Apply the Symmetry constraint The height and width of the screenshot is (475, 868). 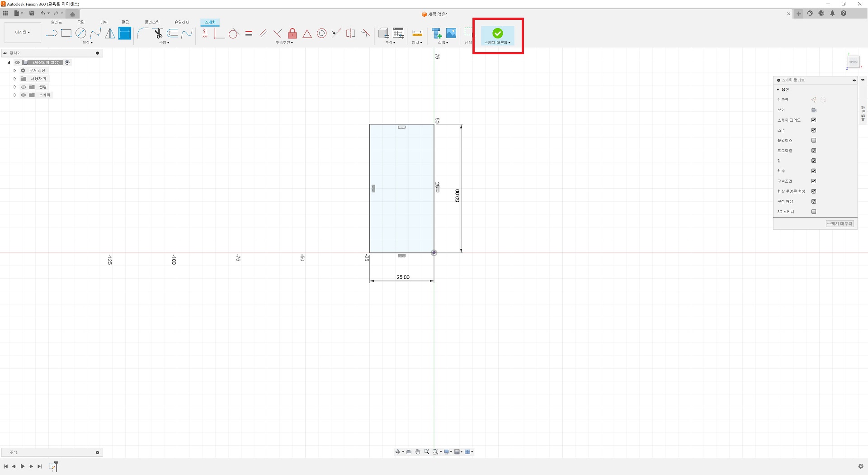(350, 33)
